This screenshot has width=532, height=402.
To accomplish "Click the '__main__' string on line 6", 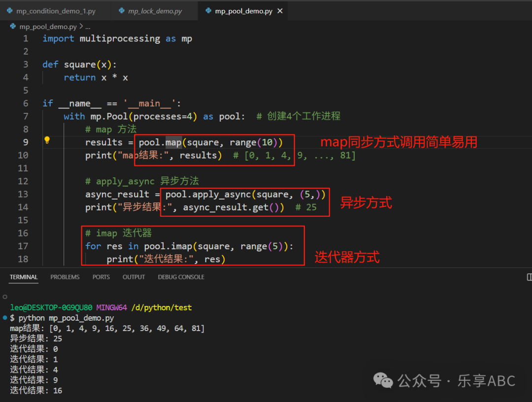I will pos(150,103).
